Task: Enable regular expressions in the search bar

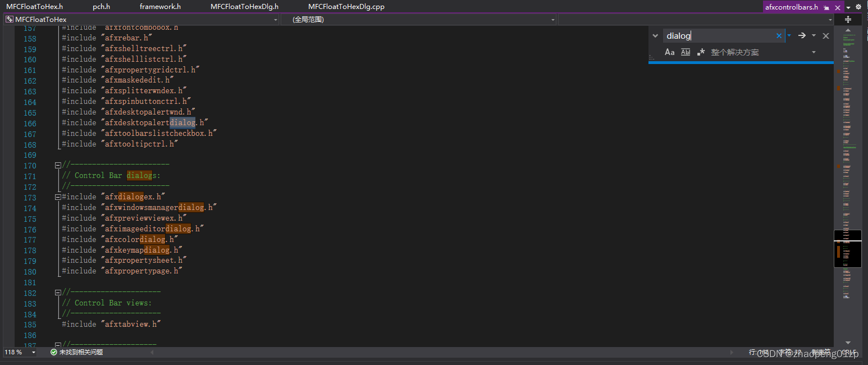Action: tap(700, 52)
